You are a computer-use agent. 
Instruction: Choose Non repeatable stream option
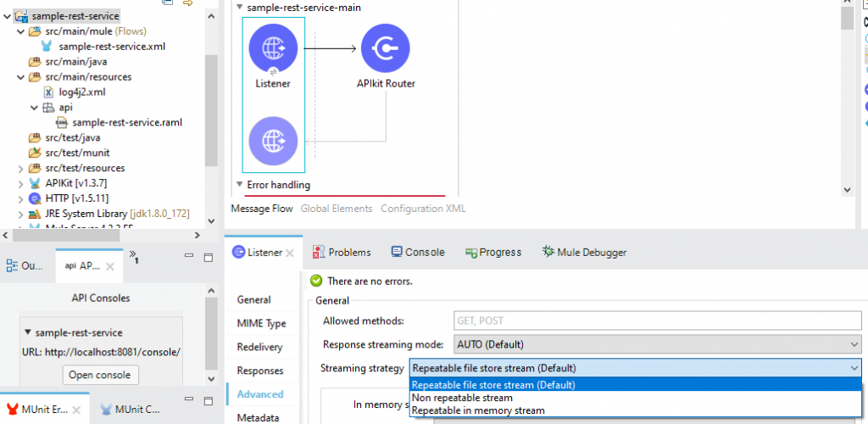click(462, 398)
